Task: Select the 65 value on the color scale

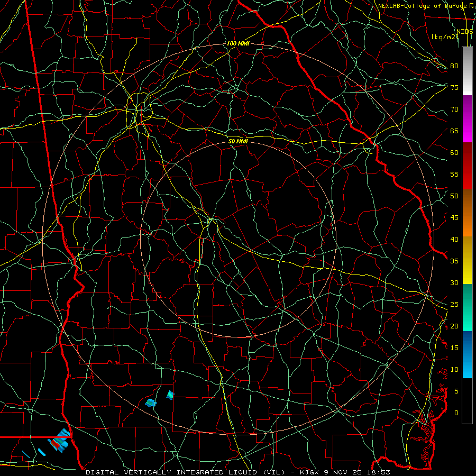Action: (454, 131)
